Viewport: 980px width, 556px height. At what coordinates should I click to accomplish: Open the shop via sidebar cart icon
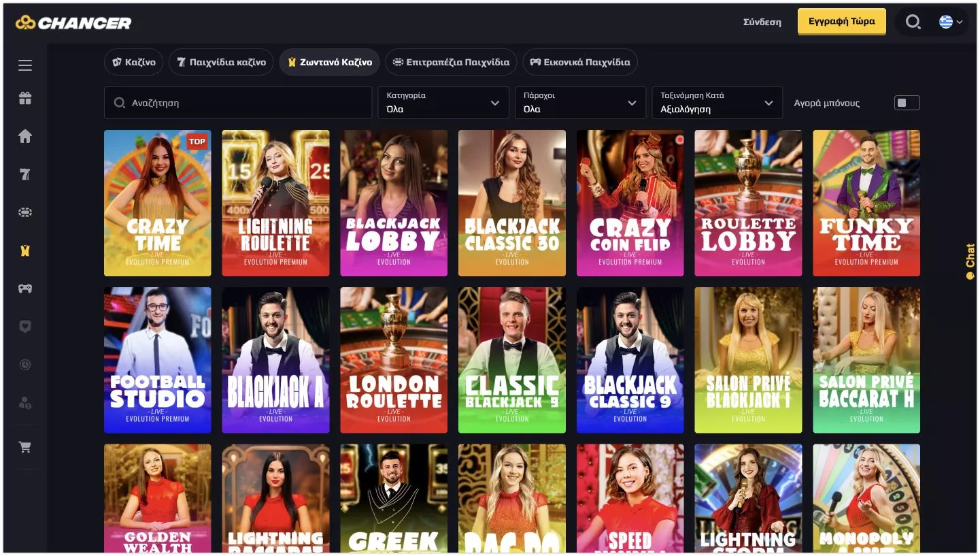[x=25, y=448]
